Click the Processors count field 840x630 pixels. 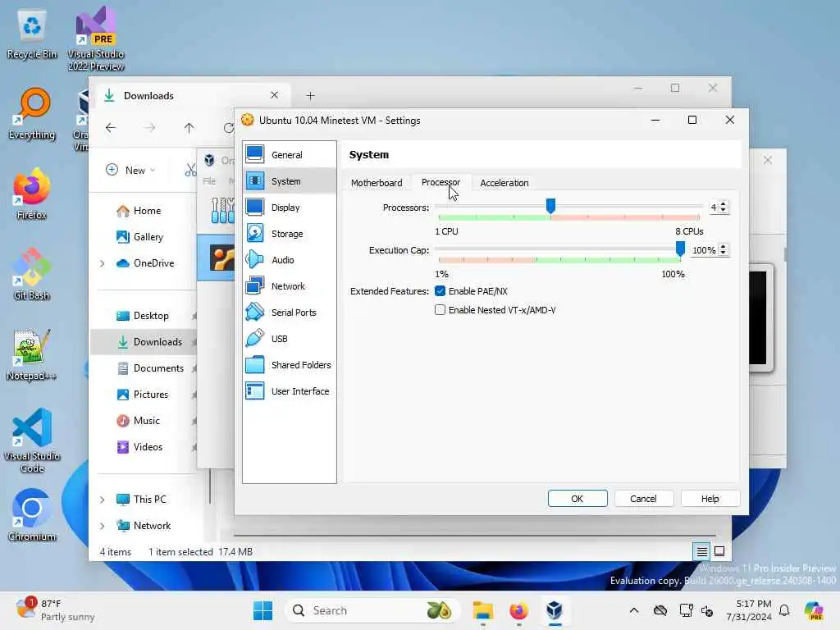point(714,208)
